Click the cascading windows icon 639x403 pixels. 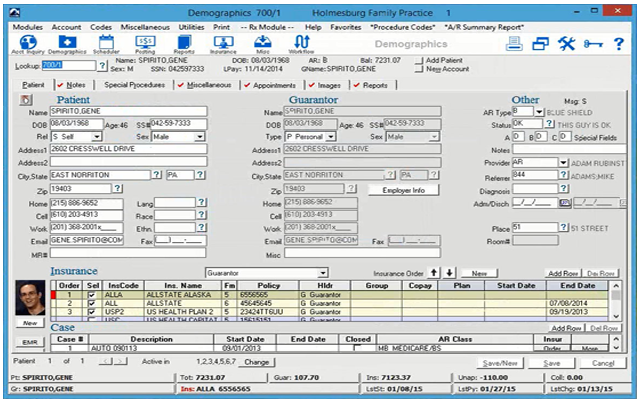pos(540,43)
